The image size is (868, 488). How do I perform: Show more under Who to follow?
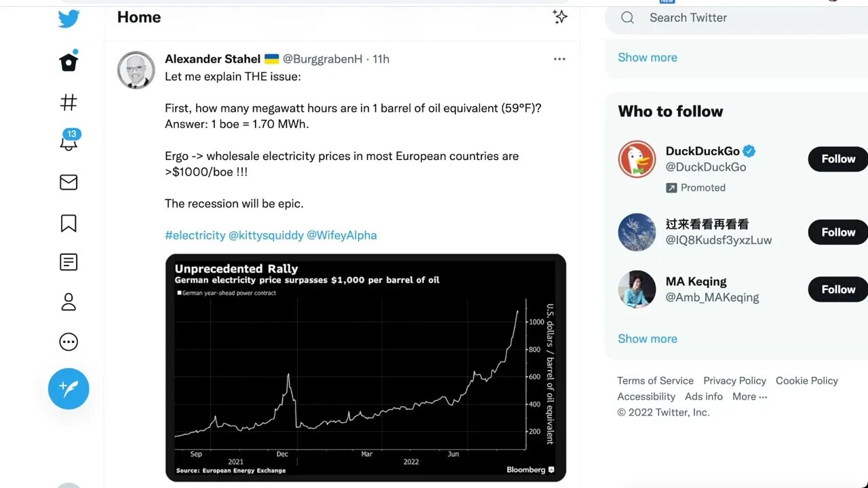point(647,339)
